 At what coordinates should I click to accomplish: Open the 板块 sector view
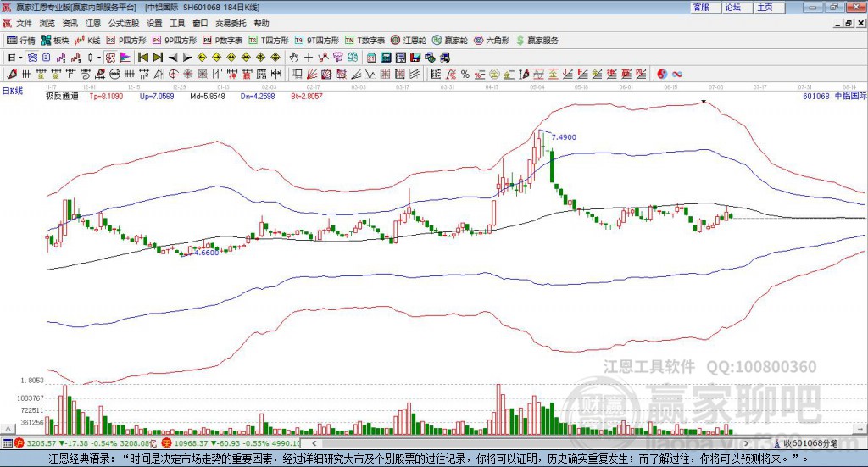(55, 41)
